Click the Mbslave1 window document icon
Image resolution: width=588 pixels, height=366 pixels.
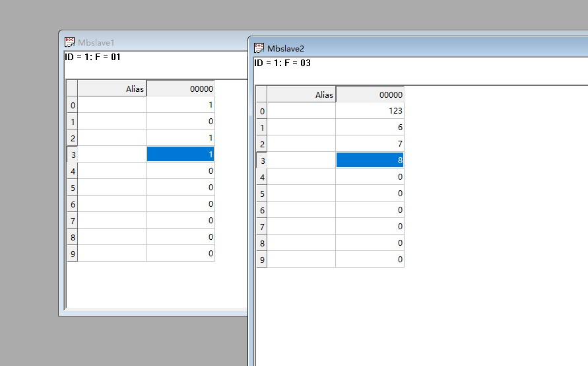click(x=69, y=42)
